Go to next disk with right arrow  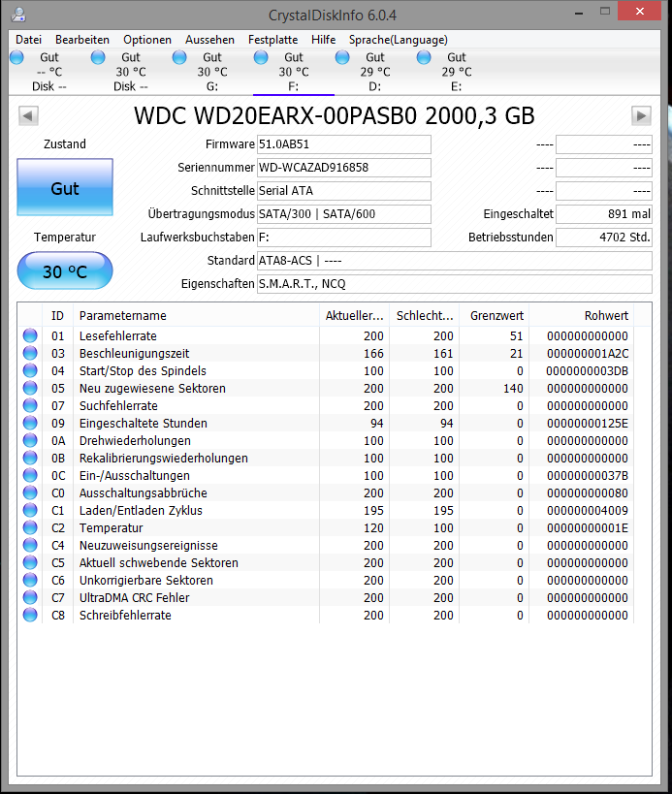click(641, 116)
